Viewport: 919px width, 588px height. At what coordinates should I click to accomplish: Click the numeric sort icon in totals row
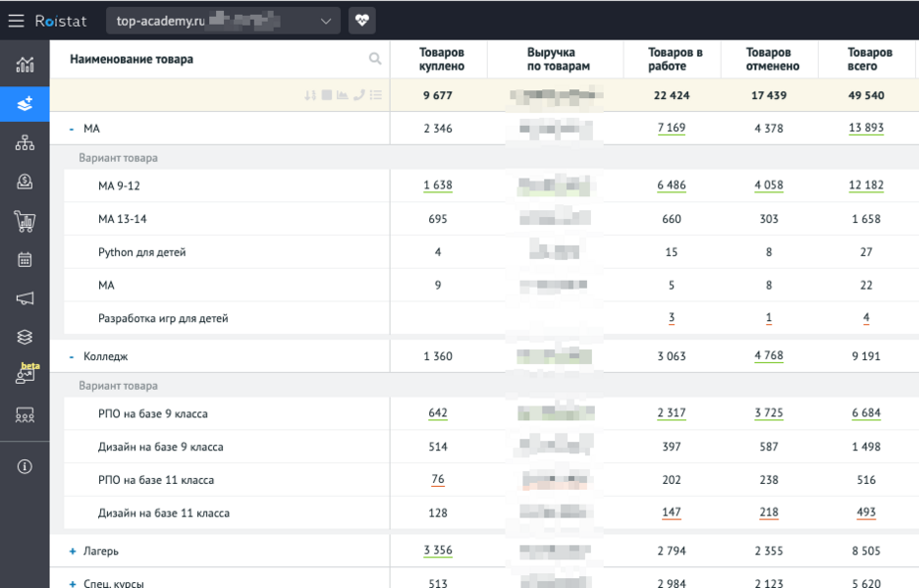coord(310,95)
